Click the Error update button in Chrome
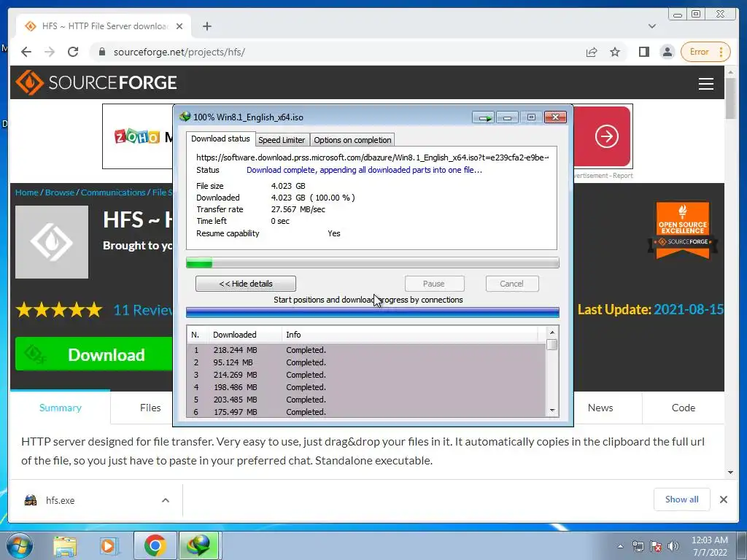The height and width of the screenshot is (560, 747). tap(705, 52)
